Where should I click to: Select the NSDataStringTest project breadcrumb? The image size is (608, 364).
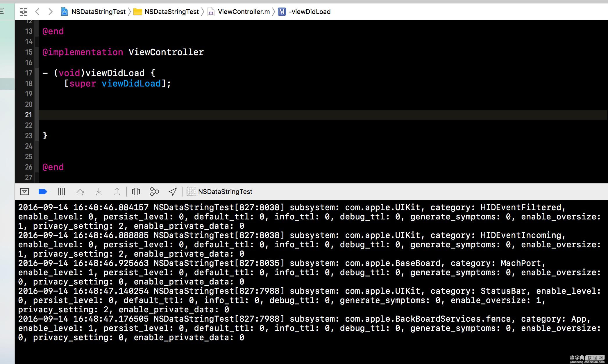(x=93, y=12)
